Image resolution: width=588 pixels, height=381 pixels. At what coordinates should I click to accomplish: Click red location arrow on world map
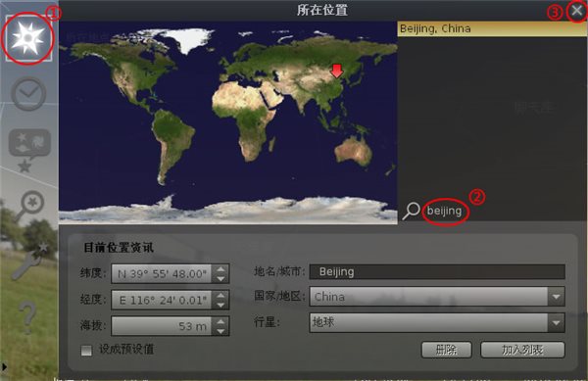337,71
